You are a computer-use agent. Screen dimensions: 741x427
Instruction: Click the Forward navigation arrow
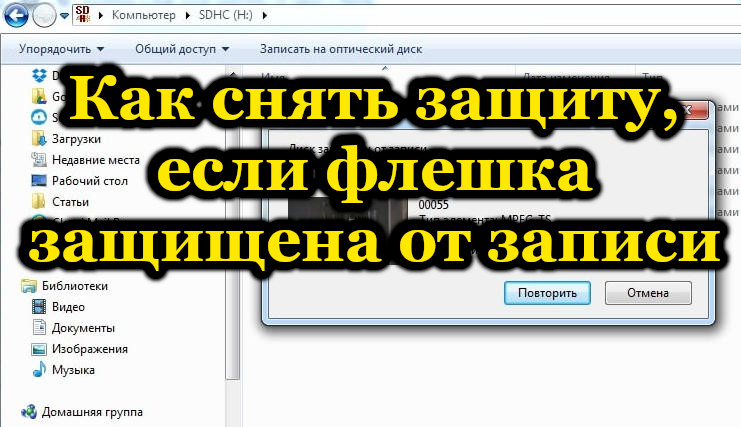coord(43,16)
